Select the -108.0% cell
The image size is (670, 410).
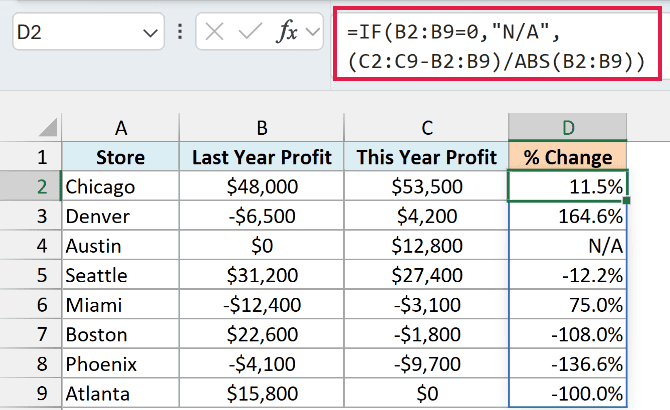(x=567, y=334)
